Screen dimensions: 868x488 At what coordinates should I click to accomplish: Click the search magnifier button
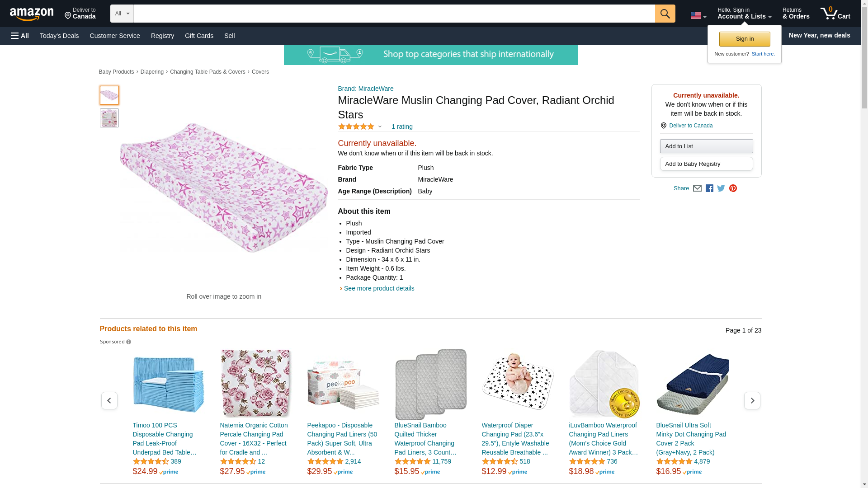665,14
